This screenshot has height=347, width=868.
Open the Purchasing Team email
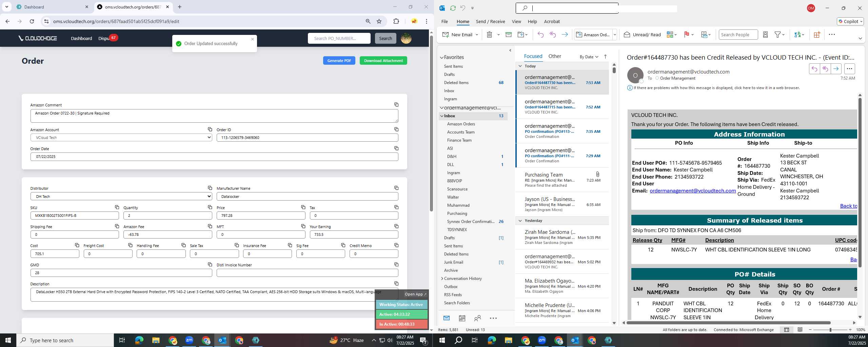562,180
